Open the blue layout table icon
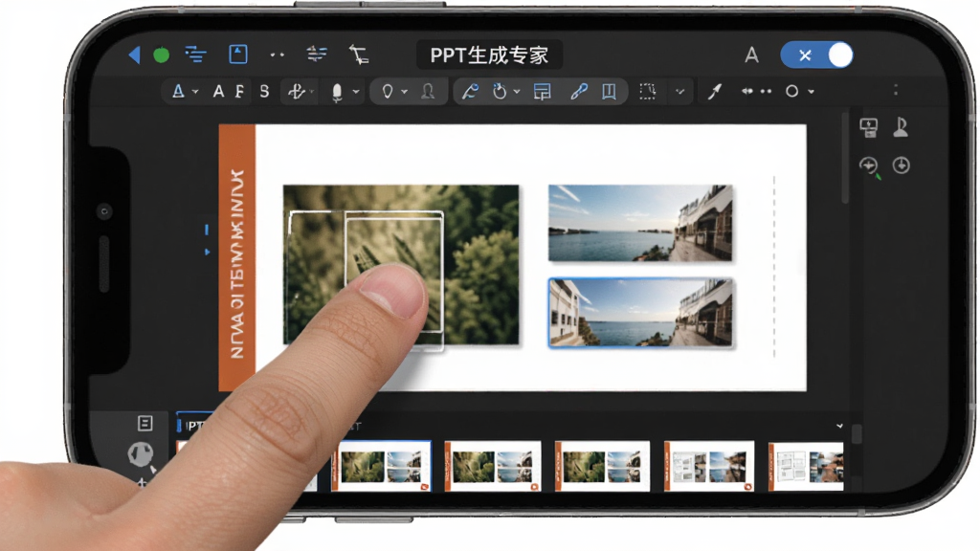 coord(542,92)
